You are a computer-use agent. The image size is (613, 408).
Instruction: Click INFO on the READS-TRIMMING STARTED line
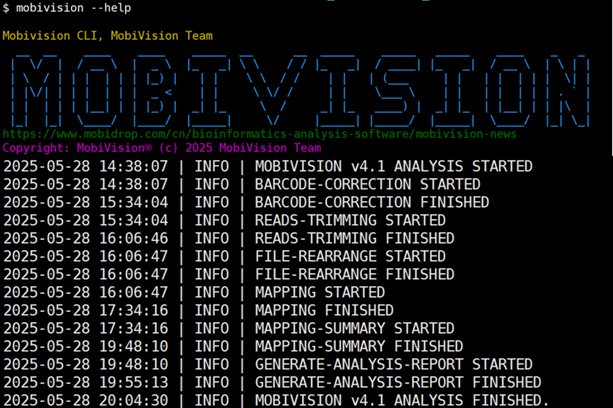[212, 220]
